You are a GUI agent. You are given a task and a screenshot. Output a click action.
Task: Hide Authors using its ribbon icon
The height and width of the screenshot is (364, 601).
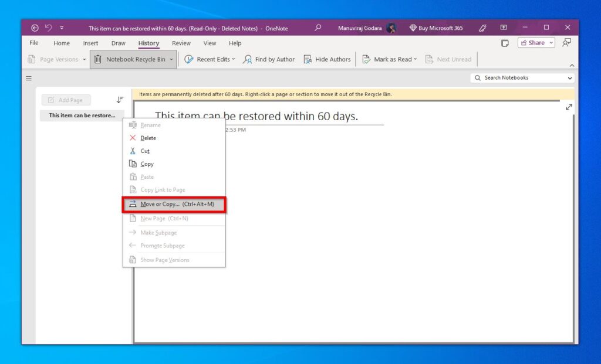(306, 59)
